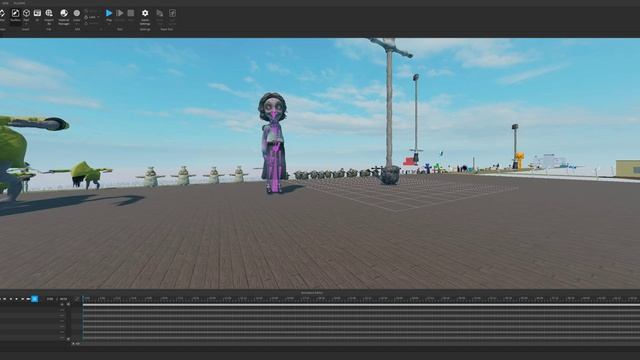Click the pencil icon beside the timeline ruler
This screenshot has width=640, height=360.
pos(77,299)
